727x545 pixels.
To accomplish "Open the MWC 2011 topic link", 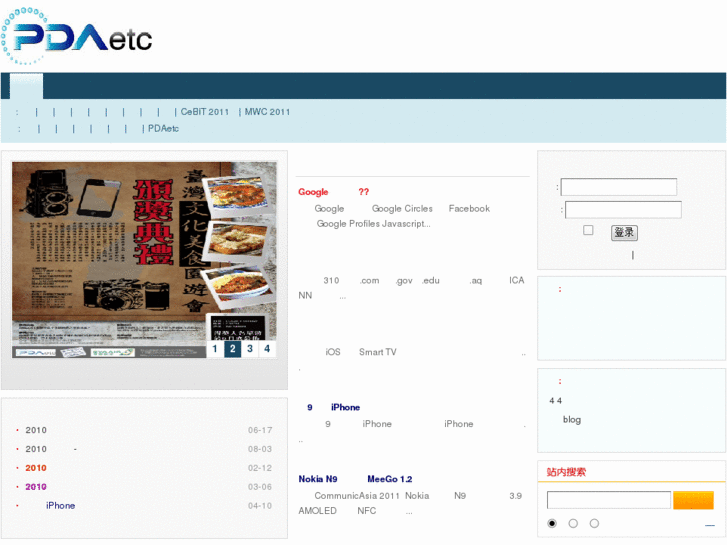I will (267, 112).
